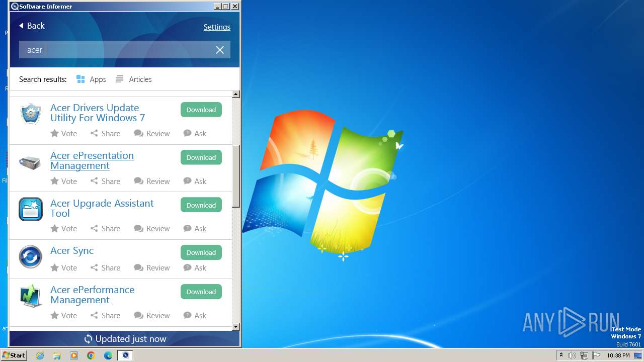644x362 pixels.
Task: Download Acer ePresentation Management
Action: coord(201,157)
